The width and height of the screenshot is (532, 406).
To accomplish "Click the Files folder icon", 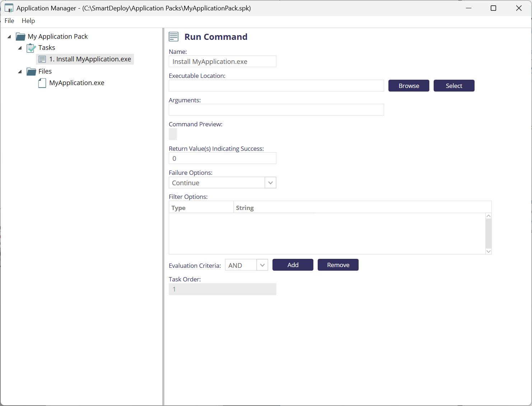I will pyautogui.click(x=31, y=71).
